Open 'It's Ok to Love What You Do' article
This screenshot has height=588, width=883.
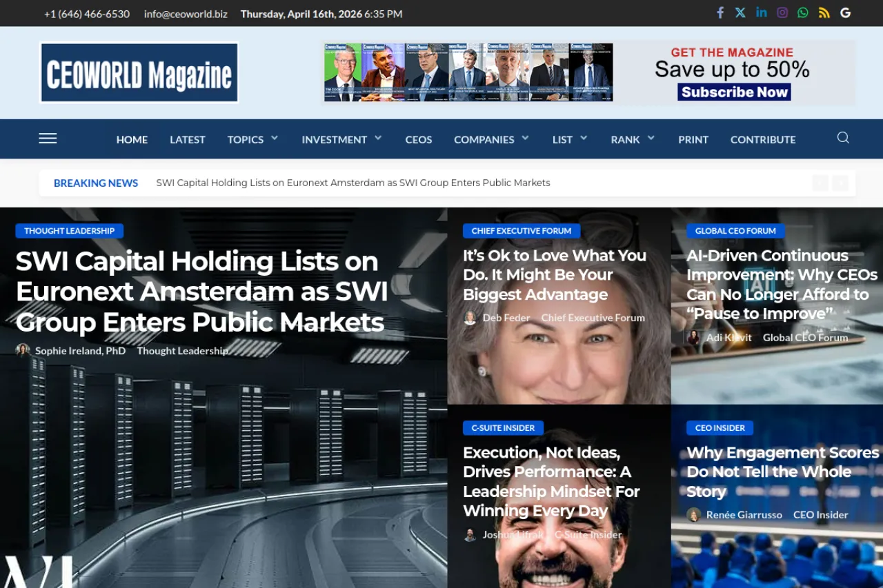[555, 274]
